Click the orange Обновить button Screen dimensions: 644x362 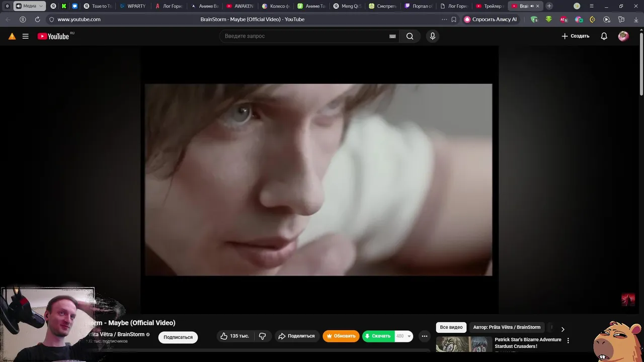pos(341,336)
